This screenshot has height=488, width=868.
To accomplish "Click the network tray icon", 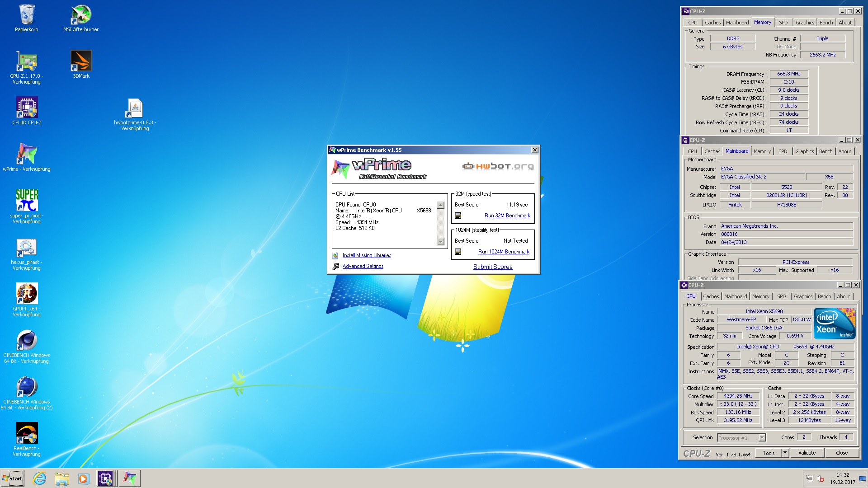I will tap(810, 479).
